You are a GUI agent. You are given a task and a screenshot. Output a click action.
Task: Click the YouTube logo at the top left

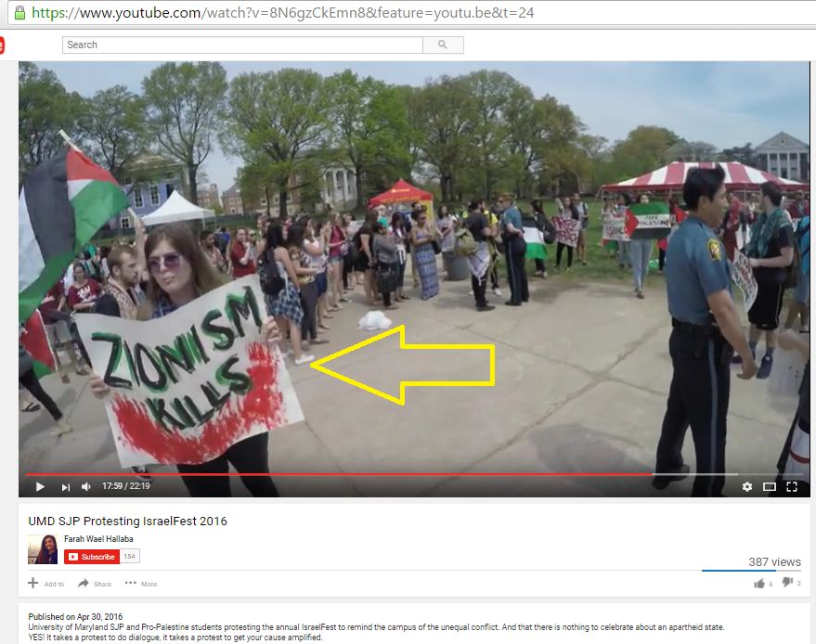coord(2,45)
